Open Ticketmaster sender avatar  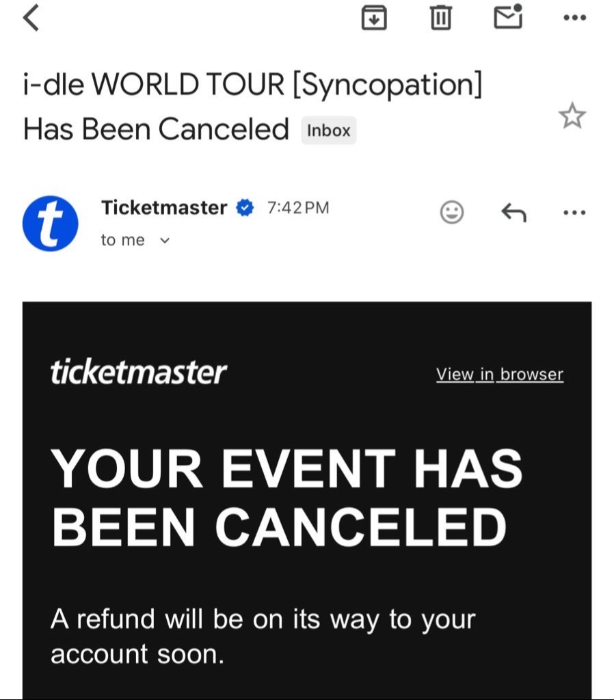tap(51, 224)
